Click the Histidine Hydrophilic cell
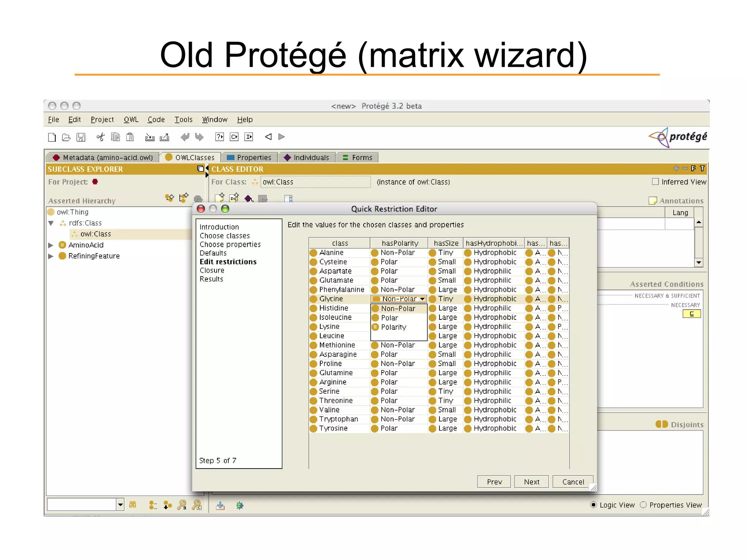 pos(494,308)
